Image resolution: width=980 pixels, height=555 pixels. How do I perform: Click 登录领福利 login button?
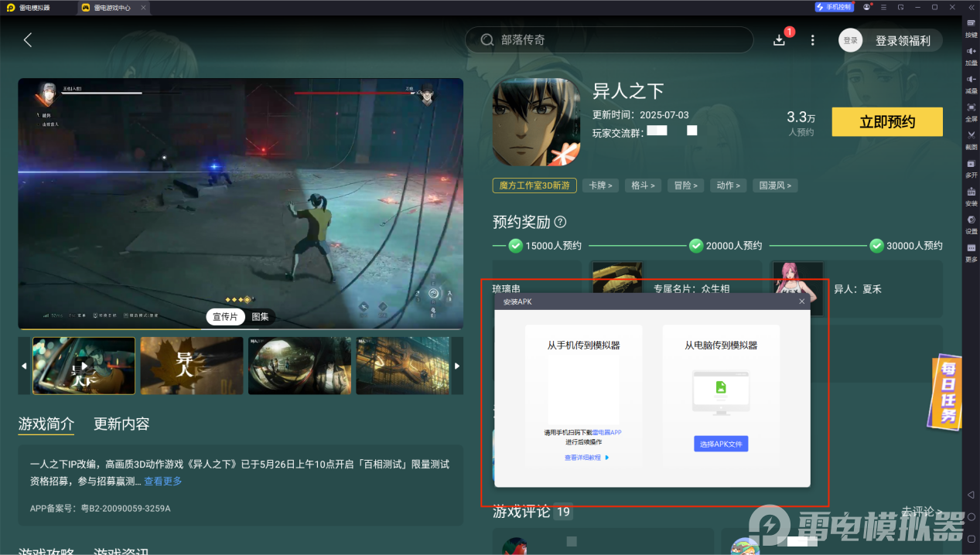click(903, 41)
